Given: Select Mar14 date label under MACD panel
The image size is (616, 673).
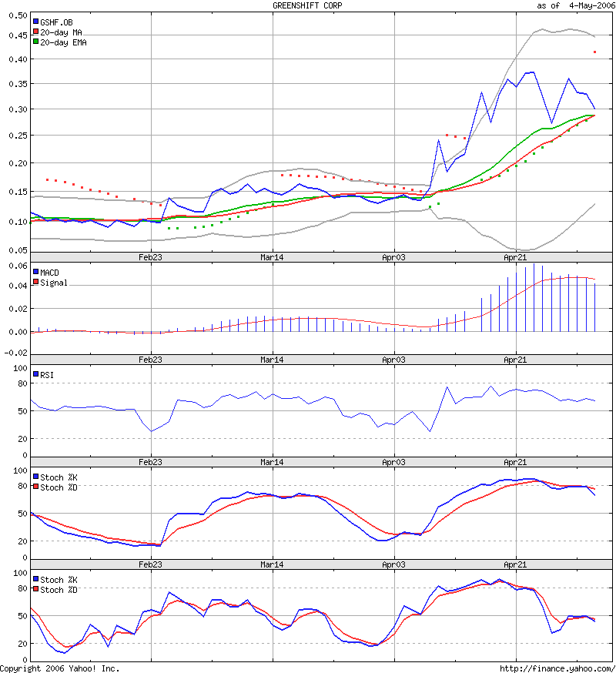Looking at the screenshot, I should tap(272, 360).
